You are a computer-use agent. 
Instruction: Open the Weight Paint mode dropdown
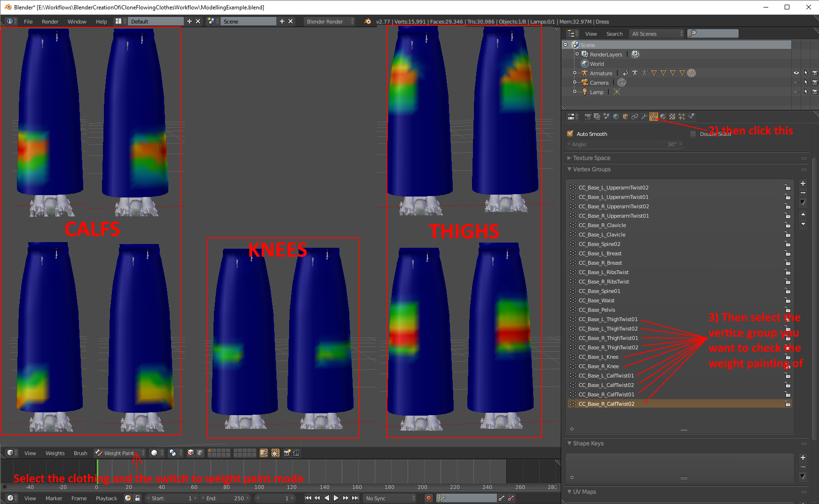(x=120, y=453)
